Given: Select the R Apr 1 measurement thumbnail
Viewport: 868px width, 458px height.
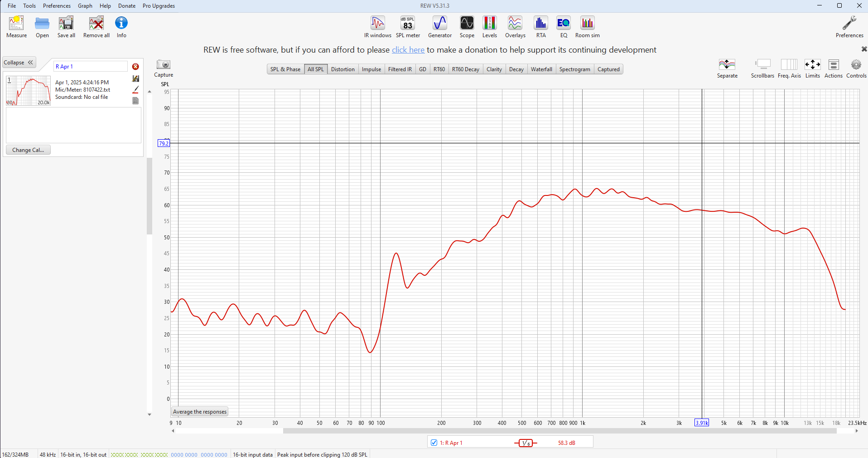Looking at the screenshot, I should point(28,91).
